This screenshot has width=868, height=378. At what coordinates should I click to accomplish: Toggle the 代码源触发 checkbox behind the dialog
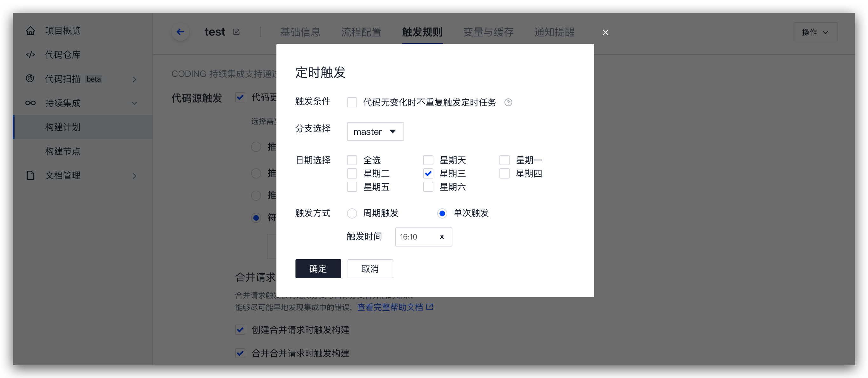[x=240, y=98]
